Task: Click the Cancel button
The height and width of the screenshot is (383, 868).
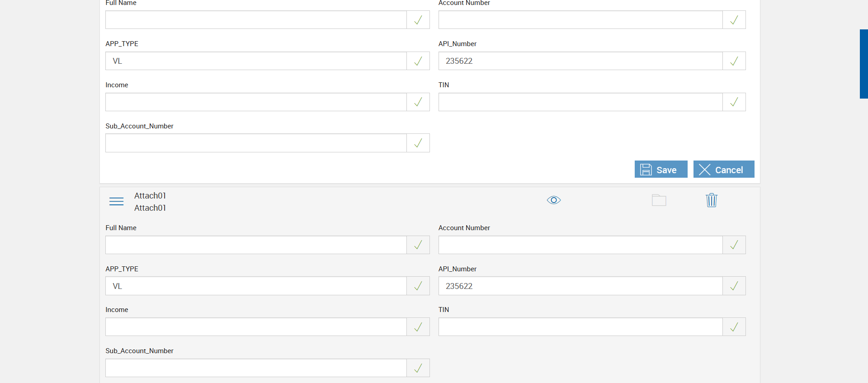Action: [x=723, y=170]
